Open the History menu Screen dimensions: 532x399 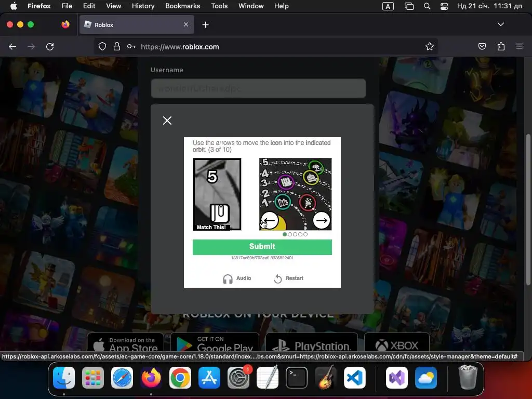point(143,6)
